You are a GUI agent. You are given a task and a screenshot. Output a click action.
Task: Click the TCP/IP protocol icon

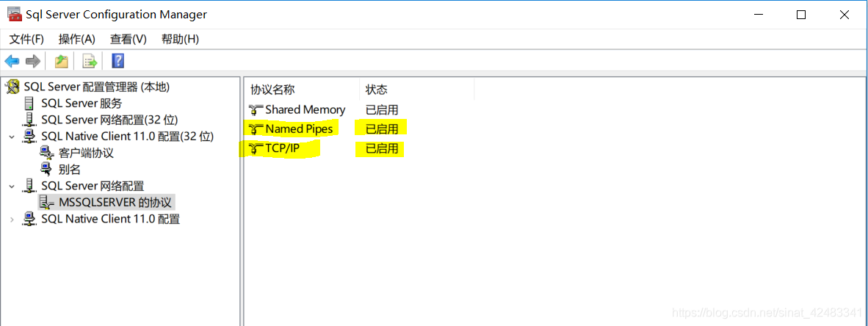click(x=256, y=149)
